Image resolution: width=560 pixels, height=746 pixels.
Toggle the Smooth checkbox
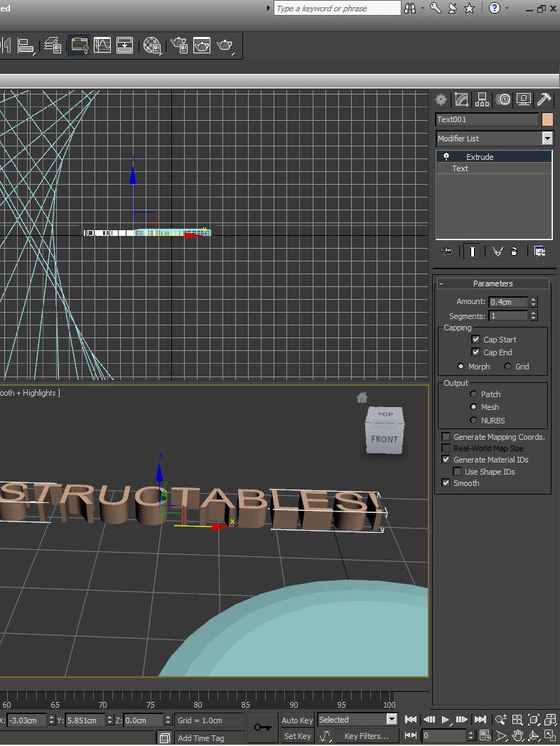pos(446,483)
